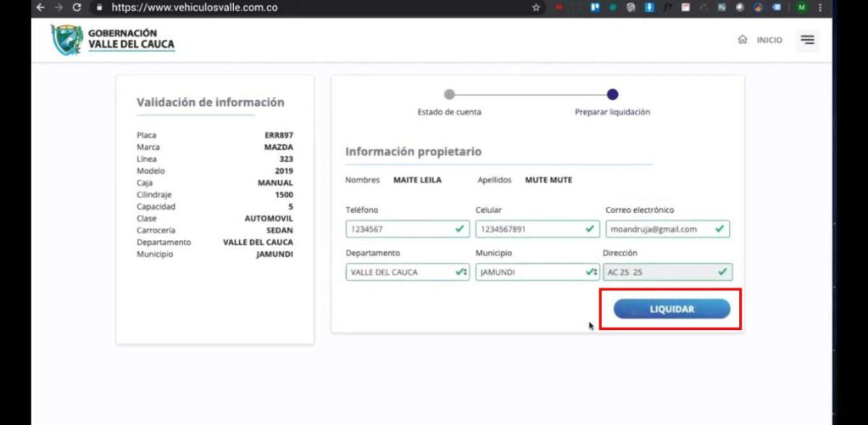
Task: Click the LIQUIDAR button
Action: tap(671, 309)
